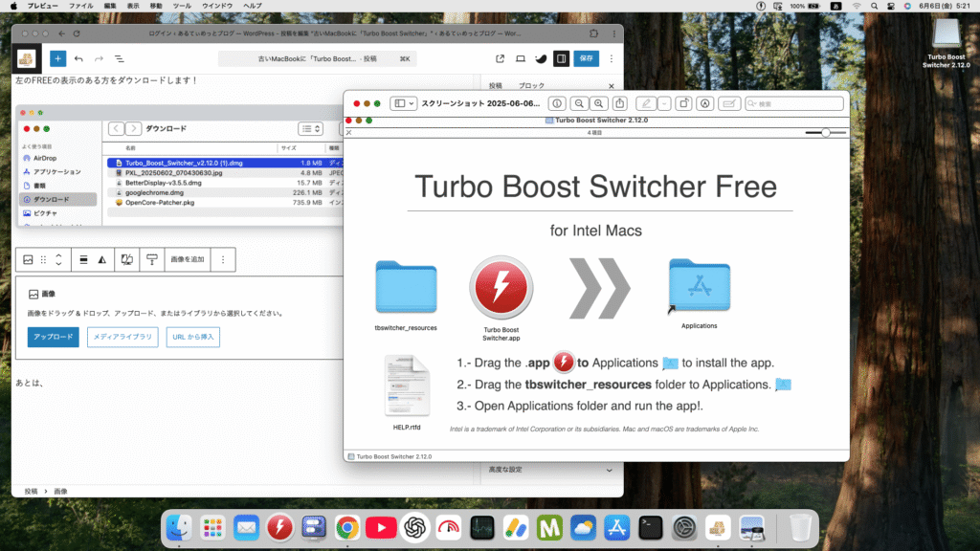Viewport: 980px width, 551px height.
Task: Open Google Chrome in the Dock
Action: point(346,528)
